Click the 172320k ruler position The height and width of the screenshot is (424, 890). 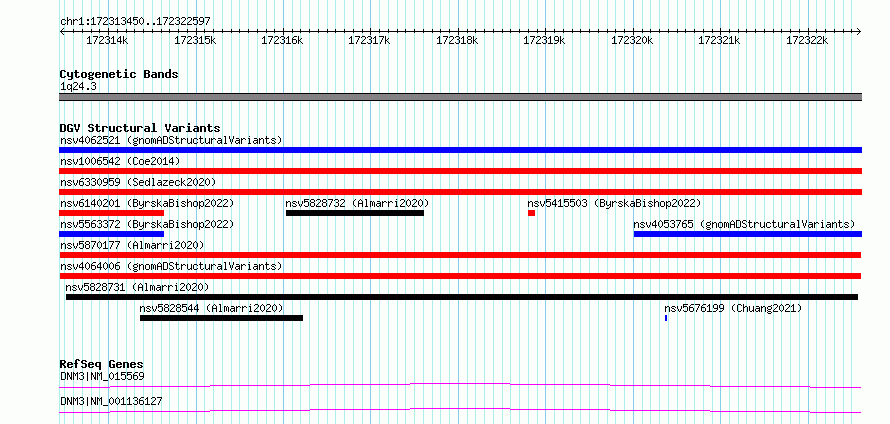(x=632, y=41)
